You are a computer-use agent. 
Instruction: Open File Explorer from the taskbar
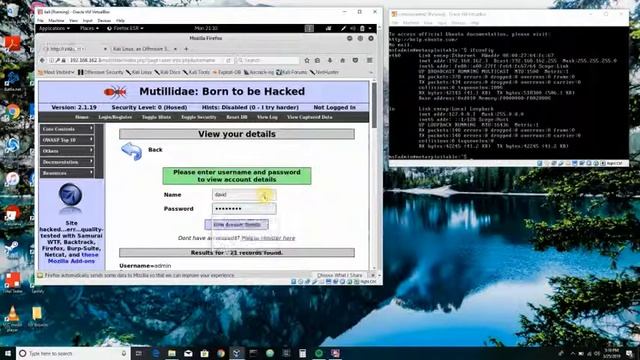pyautogui.click(x=172, y=353)
